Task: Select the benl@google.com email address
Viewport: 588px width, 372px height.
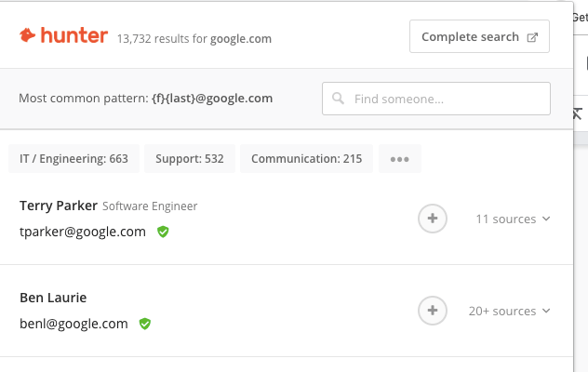Action: (73, 324)
